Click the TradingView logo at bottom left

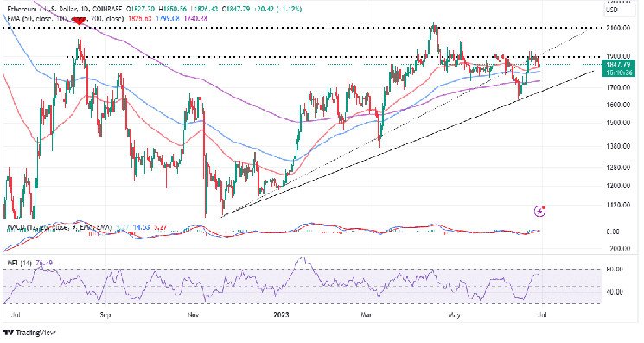click(x=29, y=333)
